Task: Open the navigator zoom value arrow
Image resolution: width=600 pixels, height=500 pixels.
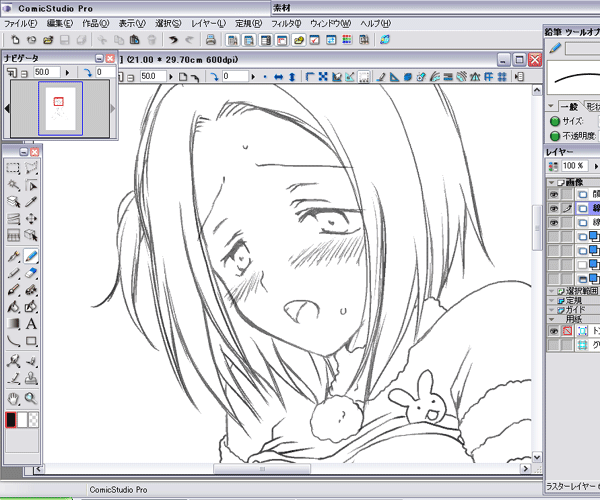Action: (67, 72)
